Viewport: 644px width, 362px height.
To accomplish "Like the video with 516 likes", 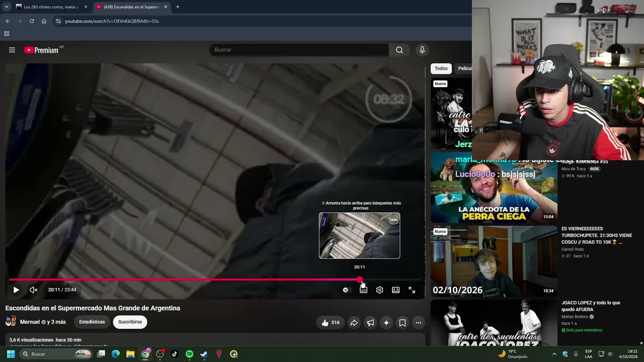I will tap(331, 323).
